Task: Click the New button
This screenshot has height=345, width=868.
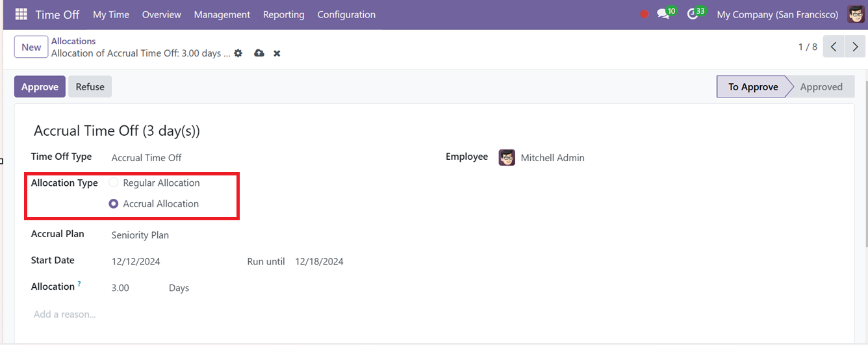Action: click(31, 47)
